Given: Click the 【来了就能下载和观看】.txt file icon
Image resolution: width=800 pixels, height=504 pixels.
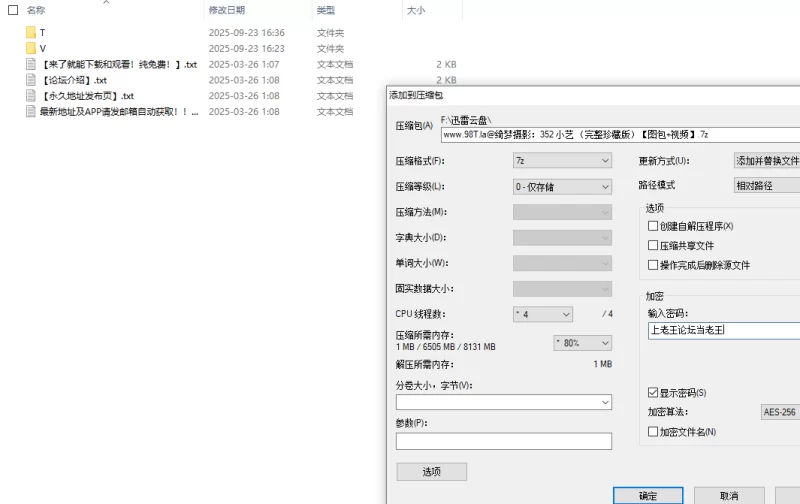Looking at the screenshot, I should [31, 64].
